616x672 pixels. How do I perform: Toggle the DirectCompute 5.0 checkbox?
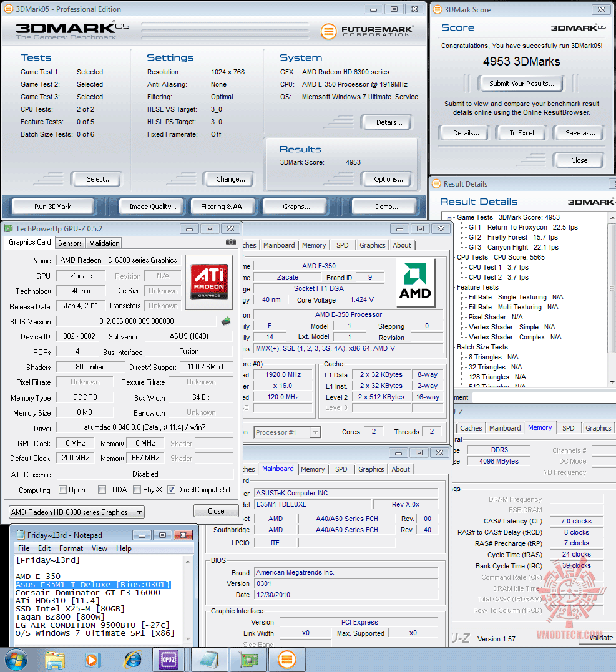[172, 489]
